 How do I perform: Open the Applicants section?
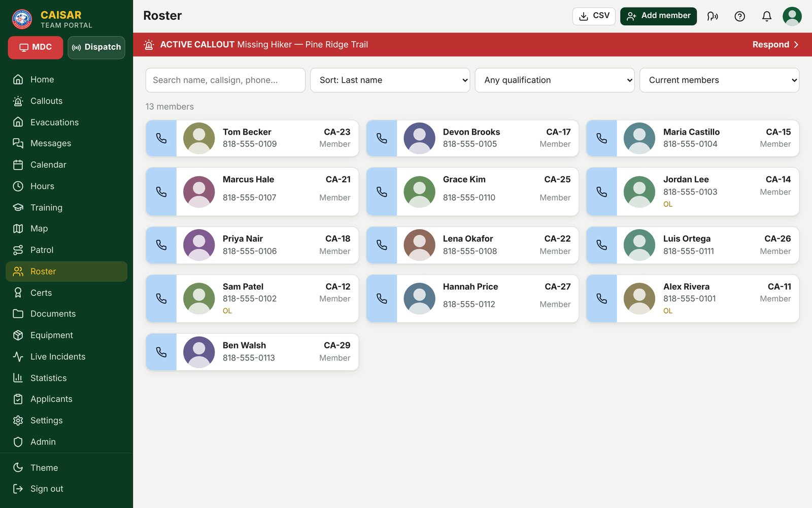point(66,399)
